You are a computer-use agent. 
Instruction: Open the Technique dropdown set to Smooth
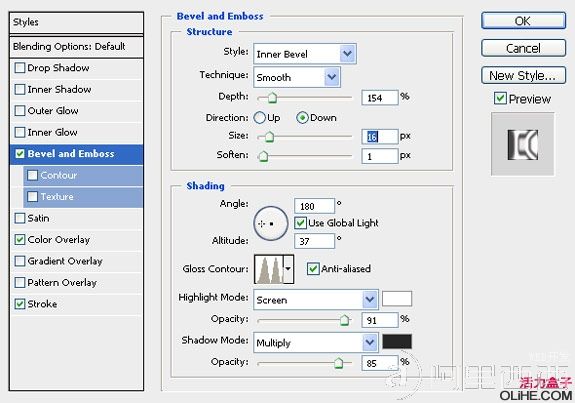297,77
